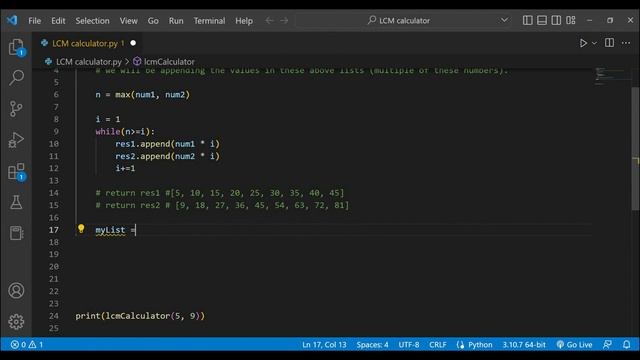The width and height of the screenshot is (640, 360).
Task: Click res1.append(num1 * i) line
Action: (x=167, y=144)
